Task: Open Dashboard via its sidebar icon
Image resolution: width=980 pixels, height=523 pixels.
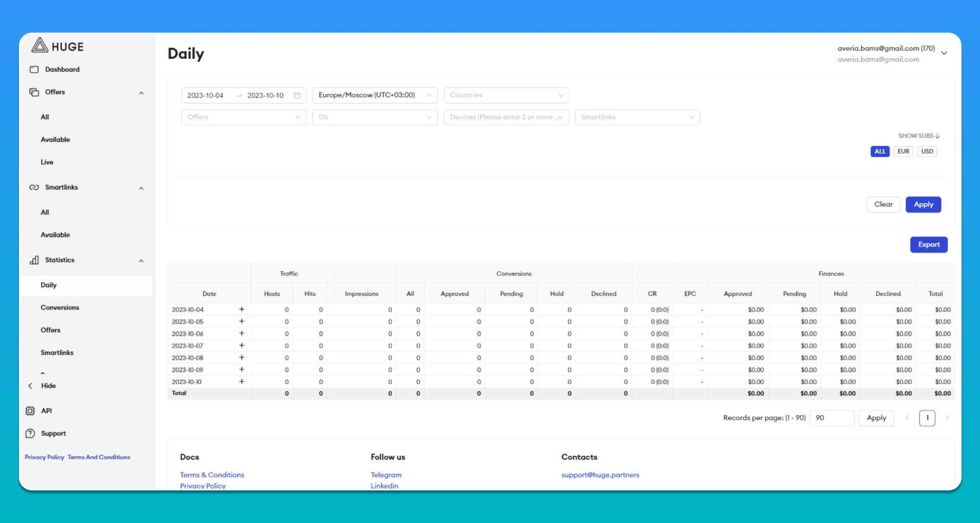Action: tap(34, 69)
